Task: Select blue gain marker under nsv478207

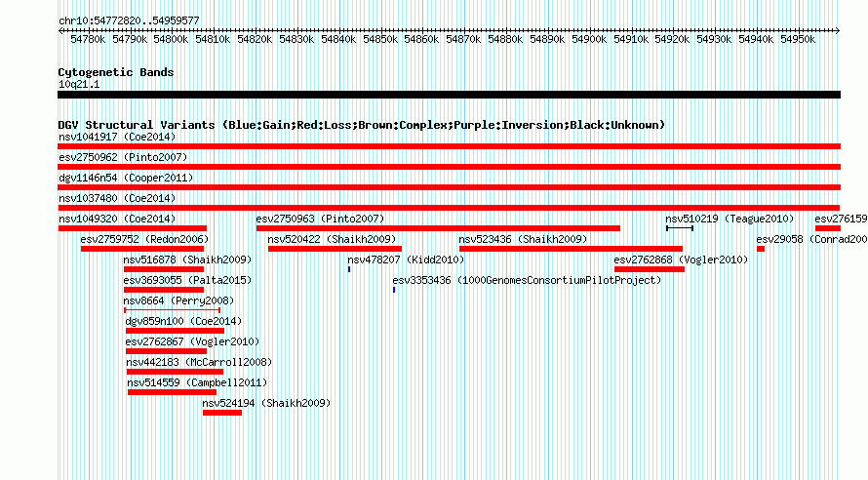Action: click(x=349, y=269)
